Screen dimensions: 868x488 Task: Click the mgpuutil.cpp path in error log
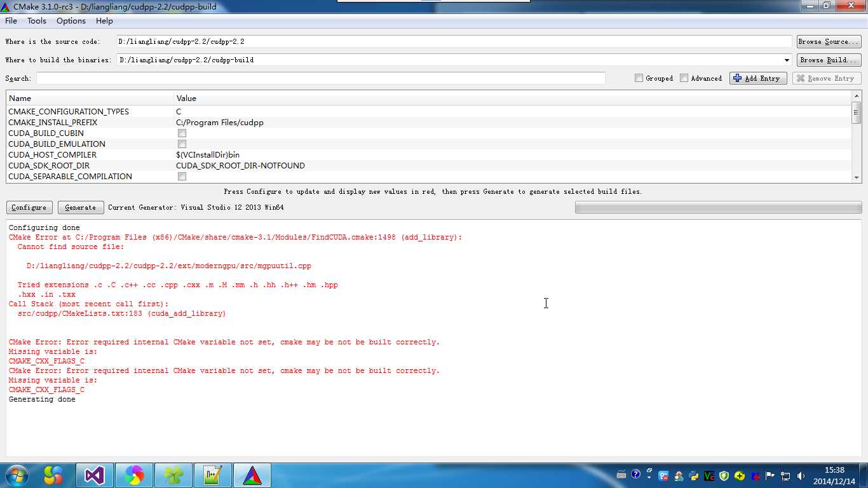point(169,266)
